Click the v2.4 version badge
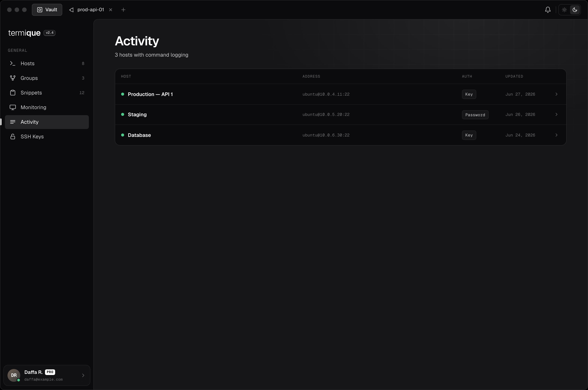Viewport: 588px width, 390px height. (x=49, y=33)
